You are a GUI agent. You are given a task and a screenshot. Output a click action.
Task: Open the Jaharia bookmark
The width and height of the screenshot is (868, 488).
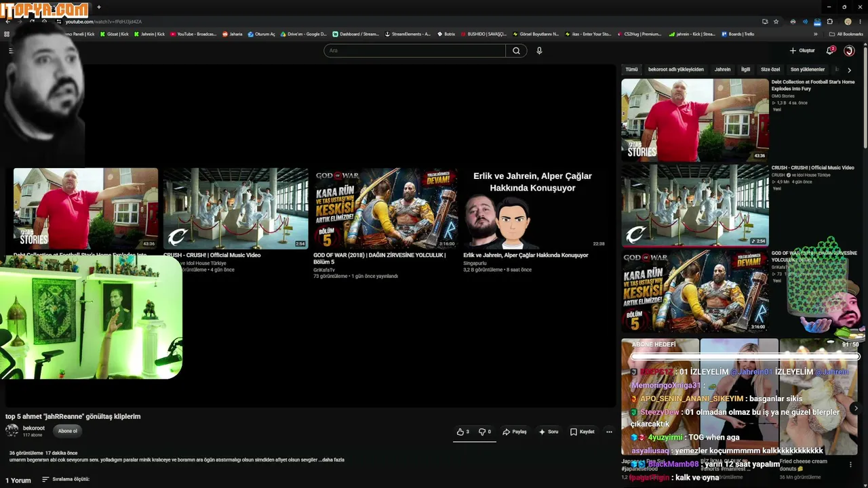click(x=233, y=34)
